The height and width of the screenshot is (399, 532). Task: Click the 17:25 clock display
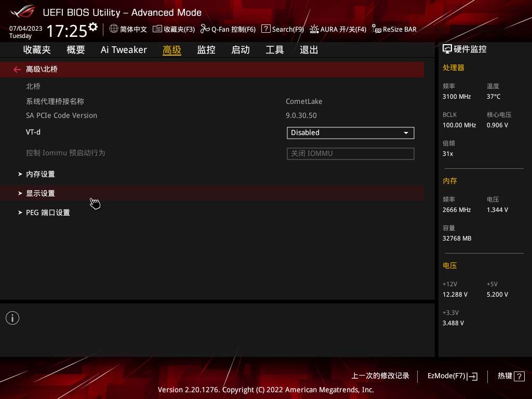(67, 31)
